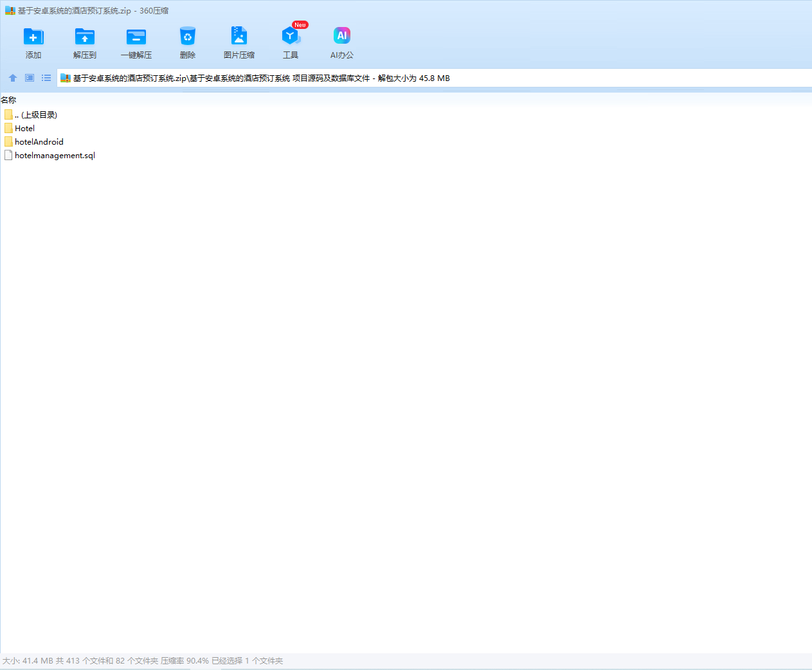Open the 图片压缩 image compression tool
This screenshot has height=670, width=812.
tap(239, 36)
